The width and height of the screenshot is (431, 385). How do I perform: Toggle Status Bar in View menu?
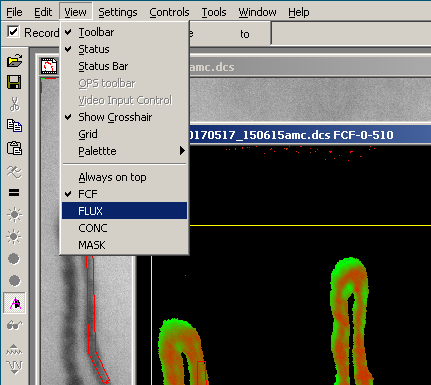point(124,66)
